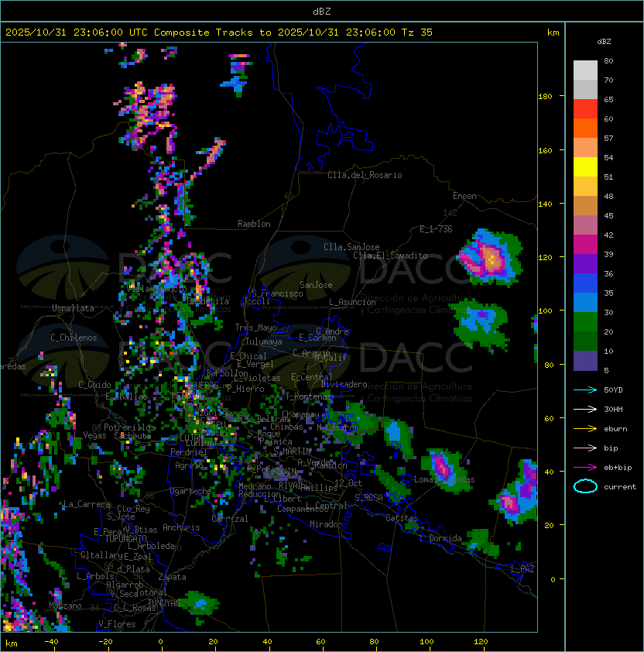The height and width of the screenshot is (652, 644).
Task: Click the Tulumaya map label
Action: pos(264,341)
